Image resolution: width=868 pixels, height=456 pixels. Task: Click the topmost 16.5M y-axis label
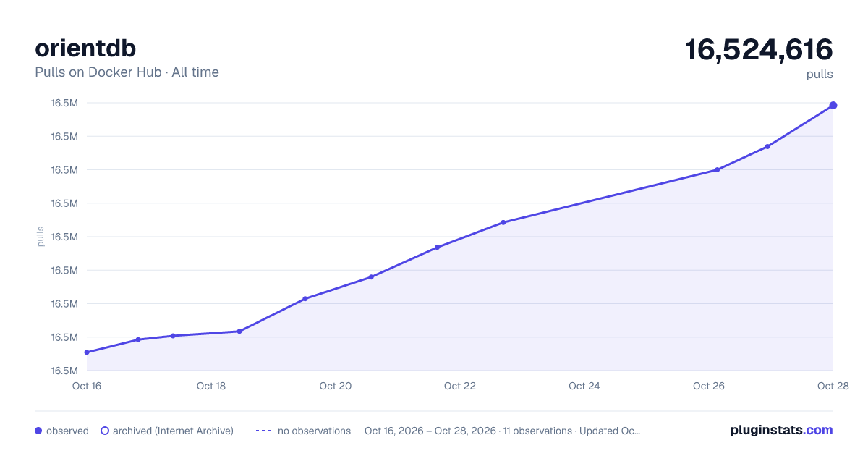64,103
